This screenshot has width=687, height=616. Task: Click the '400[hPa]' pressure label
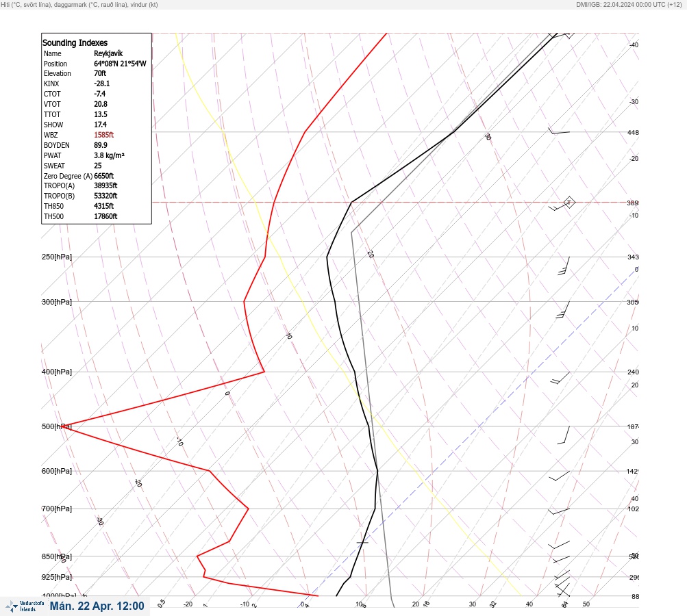pos(57,372)
